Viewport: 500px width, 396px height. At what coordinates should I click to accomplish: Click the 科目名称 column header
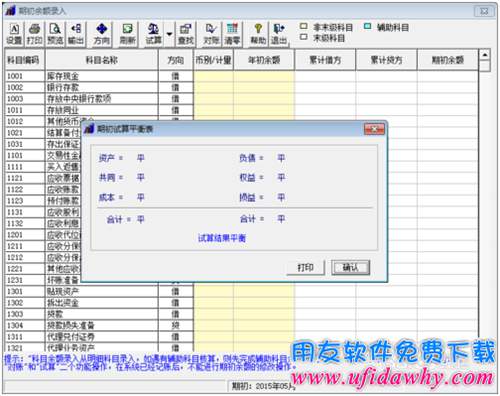102,60
